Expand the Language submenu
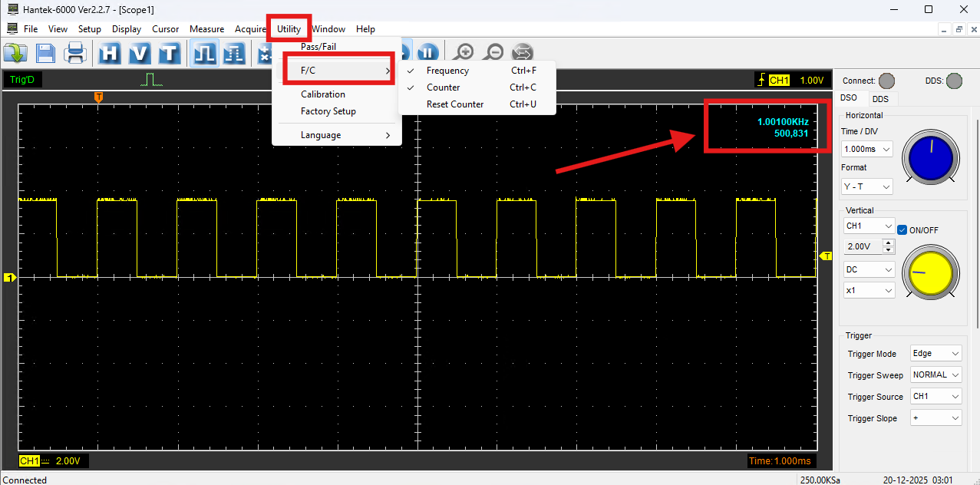The height and width of the screenshot is (485, 980). (336, 135)
